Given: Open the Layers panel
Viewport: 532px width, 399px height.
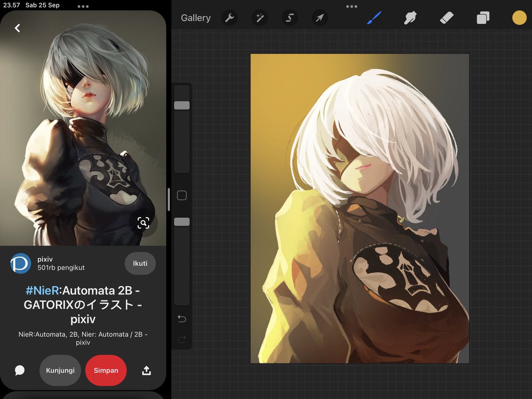Looking at the screenshot, I should (483, 18).
